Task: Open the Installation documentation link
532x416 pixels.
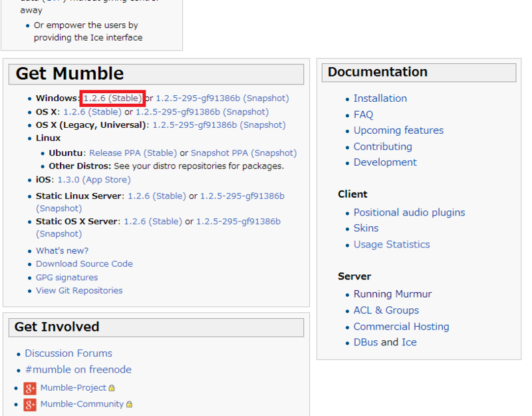Action: 380,99
